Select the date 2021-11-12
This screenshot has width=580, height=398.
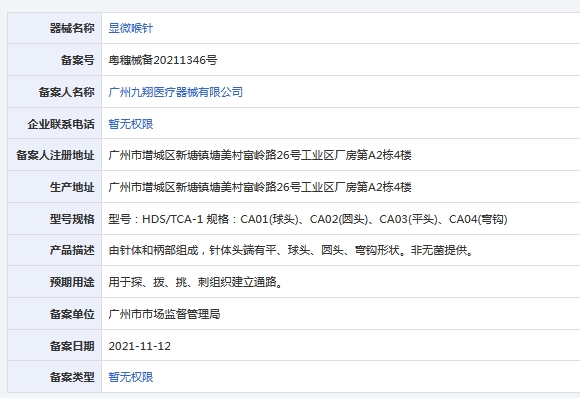(139, 346)
